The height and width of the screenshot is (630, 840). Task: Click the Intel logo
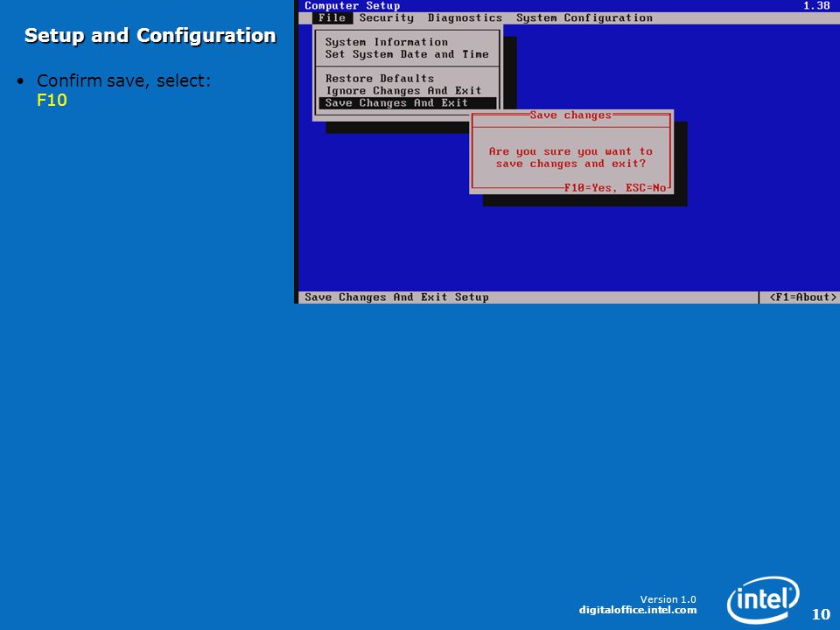tap(763, 599)
